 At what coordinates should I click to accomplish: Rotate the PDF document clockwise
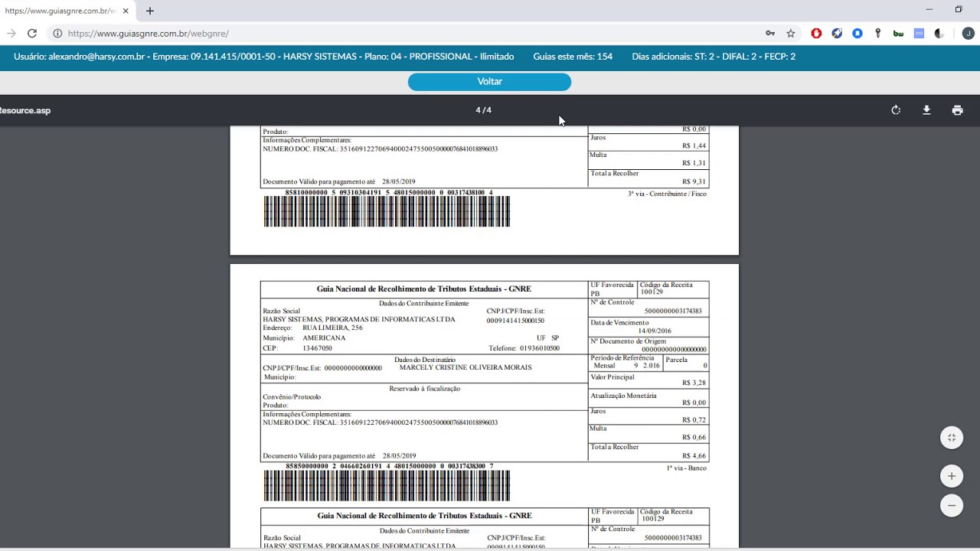[x=896, y=110]
